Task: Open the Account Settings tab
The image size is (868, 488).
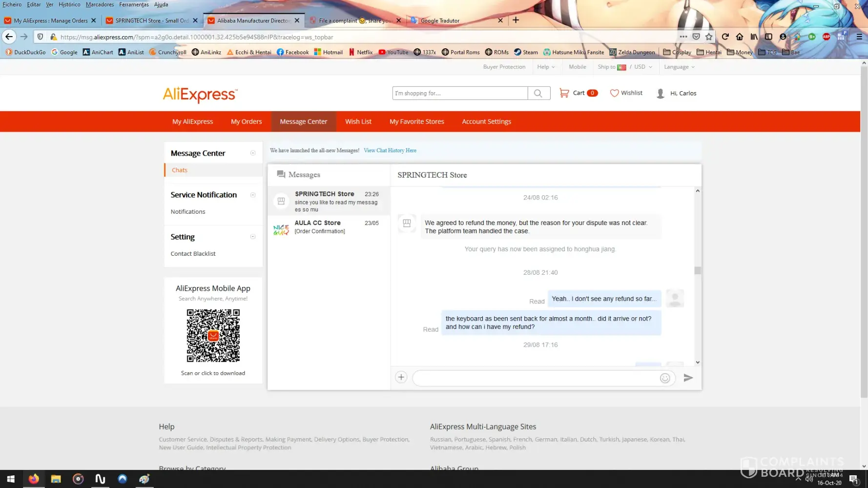Action: pyautogui.click(x=486, y=122)
